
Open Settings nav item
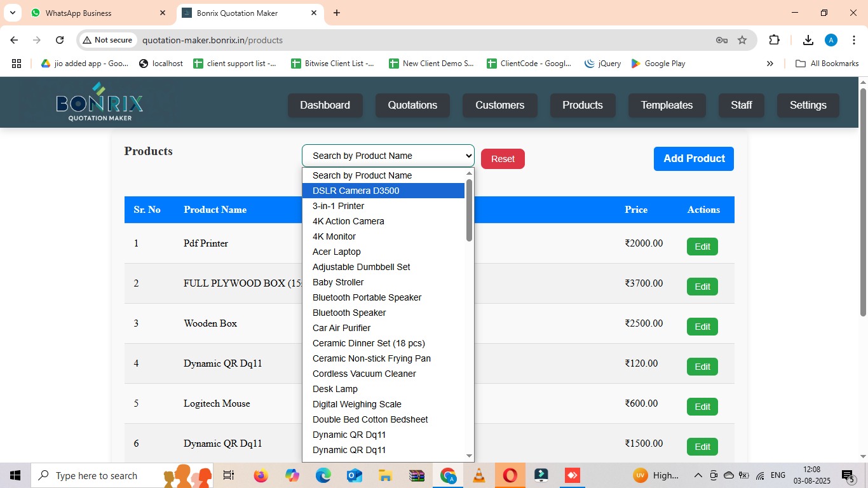click(x=808, y=105)
